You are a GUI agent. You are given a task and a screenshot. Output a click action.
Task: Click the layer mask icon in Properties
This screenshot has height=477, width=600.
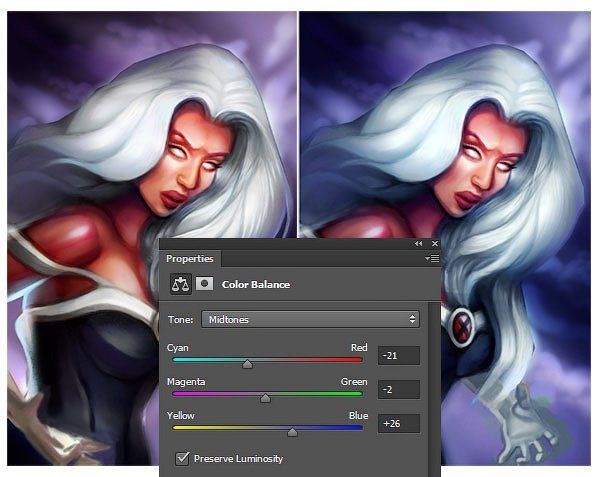(204, 284)
